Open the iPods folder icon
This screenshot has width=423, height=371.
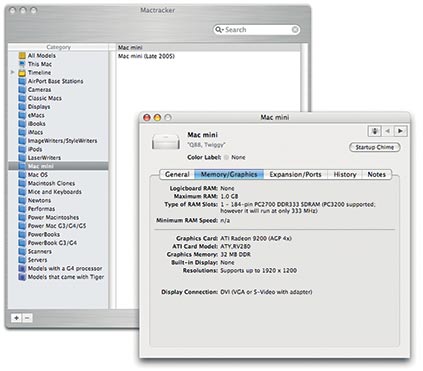22,149
